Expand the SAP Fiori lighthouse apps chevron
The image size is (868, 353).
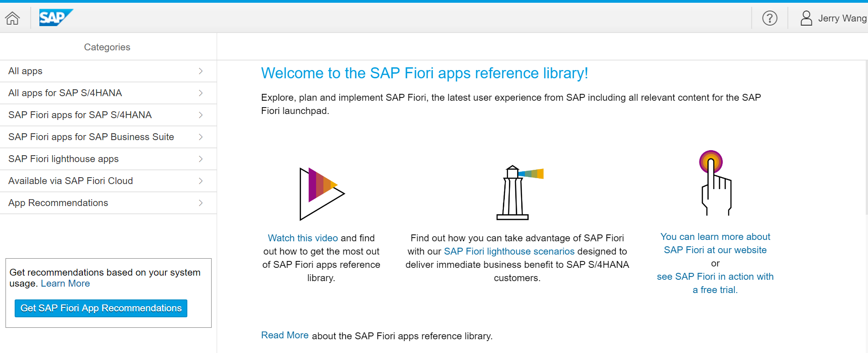pyautogui.click(x=201, y=159)
